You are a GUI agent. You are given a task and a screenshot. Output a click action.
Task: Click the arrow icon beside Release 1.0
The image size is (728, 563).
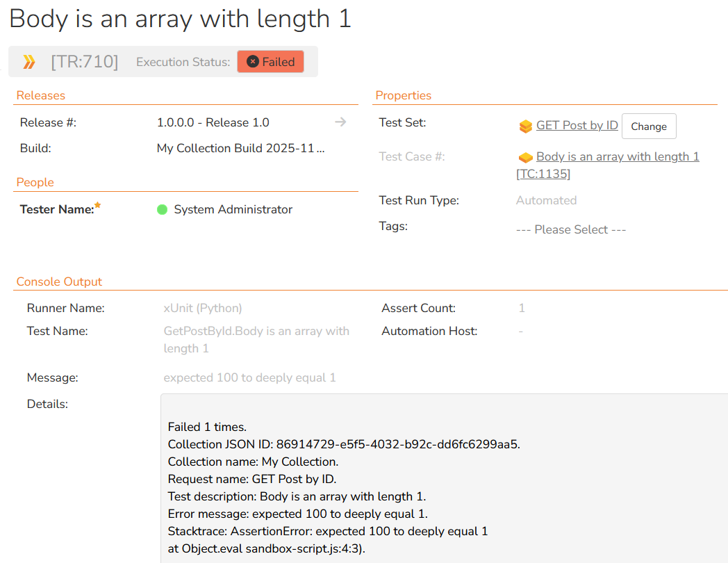coord(340,122)
